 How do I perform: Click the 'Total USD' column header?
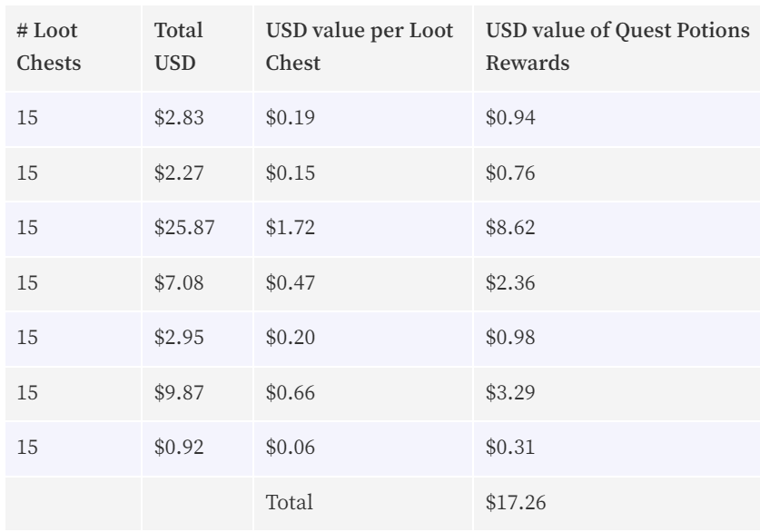(x=198, y=47)
